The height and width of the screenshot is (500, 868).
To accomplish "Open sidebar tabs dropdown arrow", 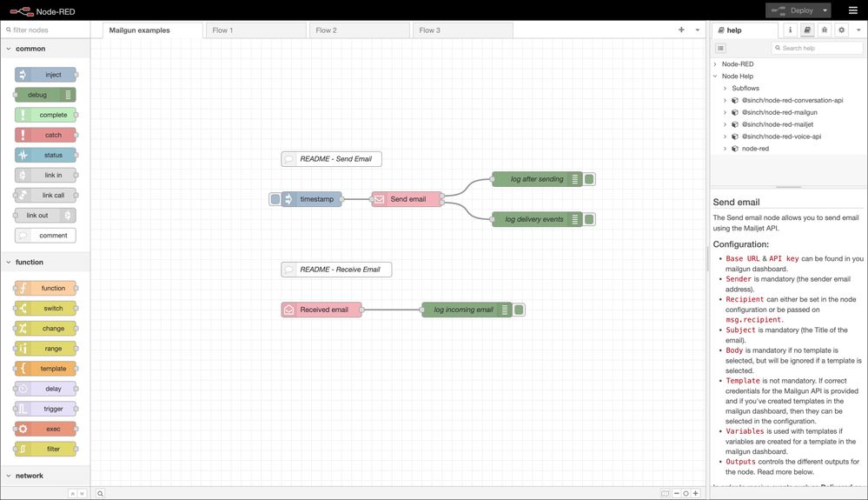I will (858, 30).
